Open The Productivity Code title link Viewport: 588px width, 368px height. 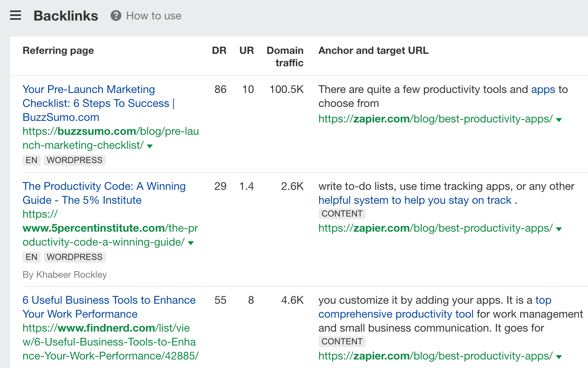click(104, 193)
